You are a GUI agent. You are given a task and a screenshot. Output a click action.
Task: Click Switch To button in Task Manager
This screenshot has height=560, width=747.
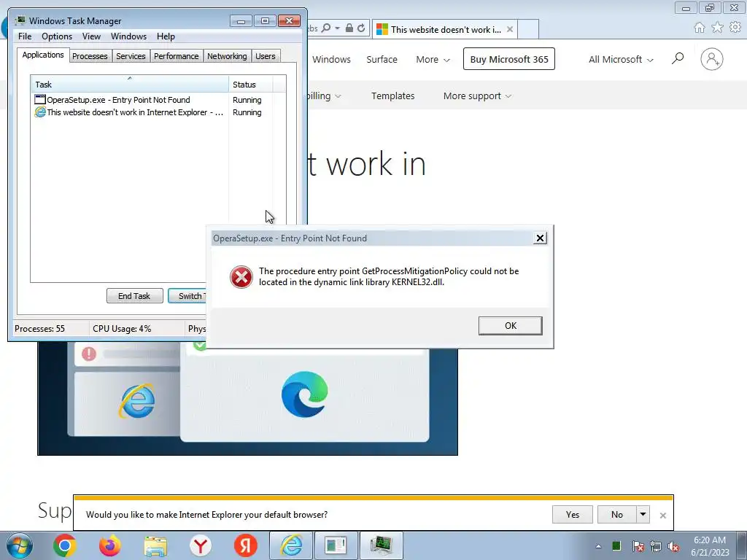click(x=187, y=296)
